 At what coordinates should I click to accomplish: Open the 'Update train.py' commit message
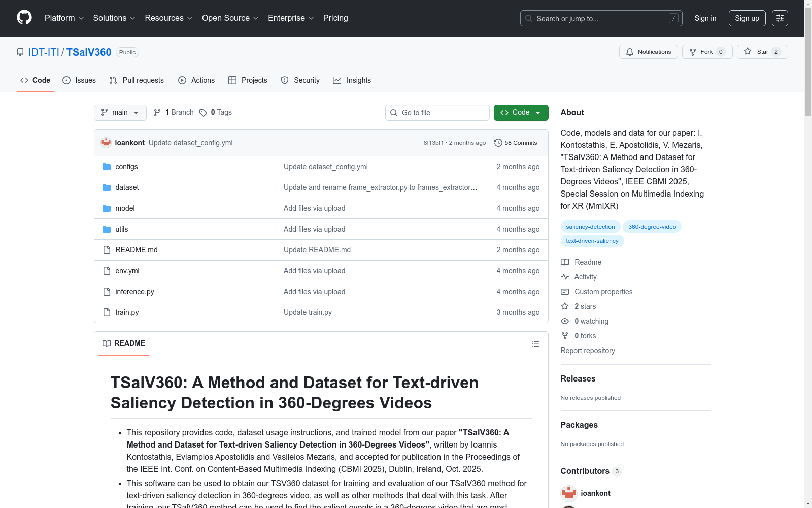coord(308,312)
